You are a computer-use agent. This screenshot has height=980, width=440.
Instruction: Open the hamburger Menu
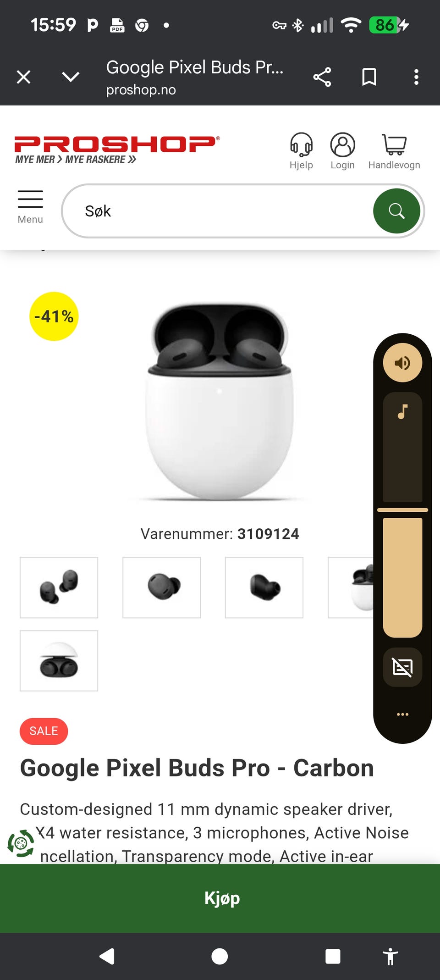tap(30, 207)
